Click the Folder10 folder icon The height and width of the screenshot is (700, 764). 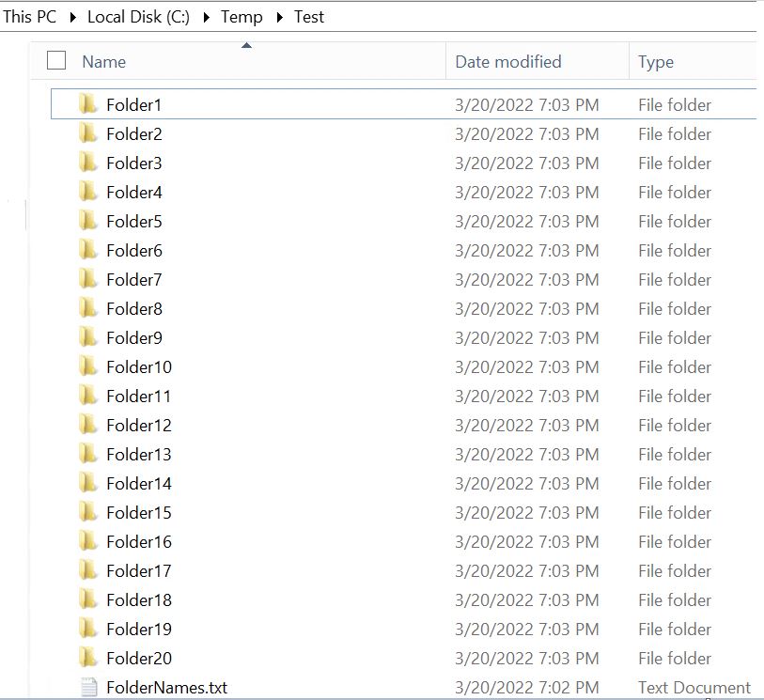coord(90,367)
